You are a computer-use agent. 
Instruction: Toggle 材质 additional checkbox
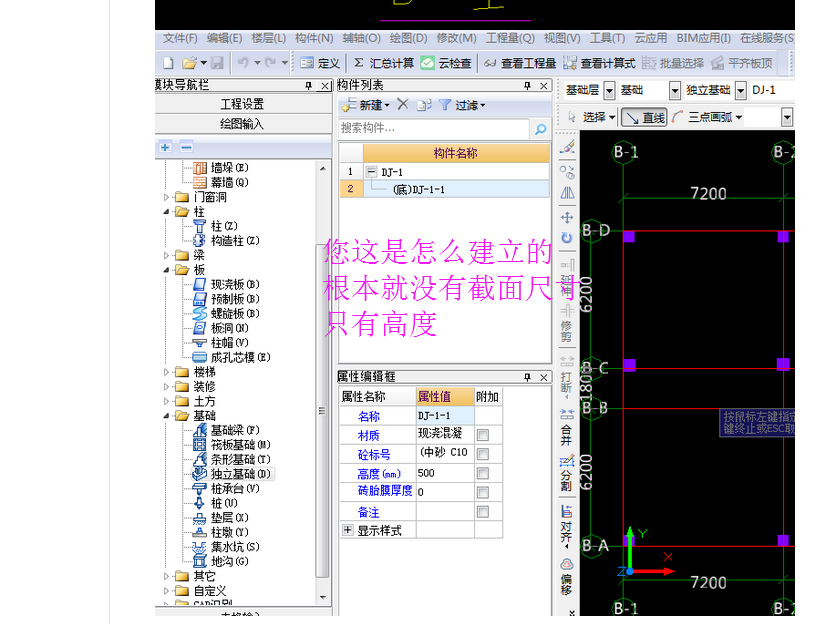(483, 435)
